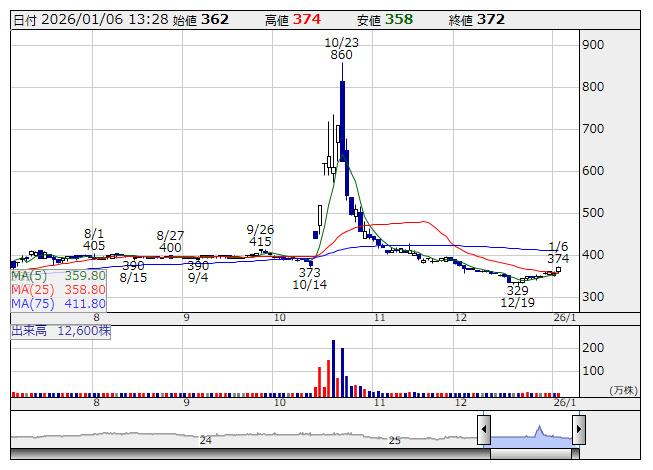The image size is (653, 470).
Task: Click the 9/26 high label 415
Action: click(x=260, y=242)
